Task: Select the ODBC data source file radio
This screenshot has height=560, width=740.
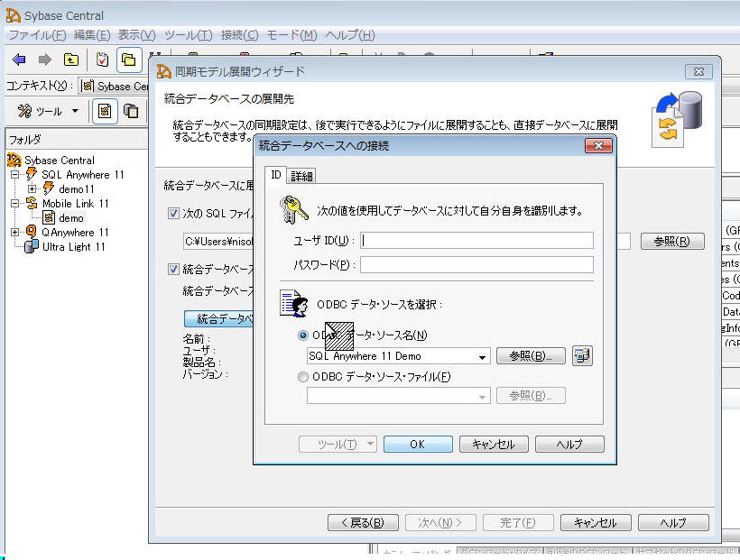Action: click(303, 377)
